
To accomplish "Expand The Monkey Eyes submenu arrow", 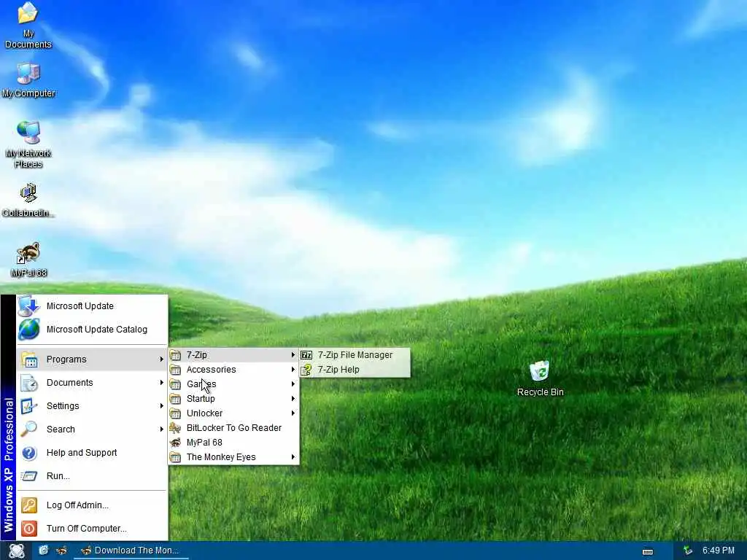I will [293, 457].
